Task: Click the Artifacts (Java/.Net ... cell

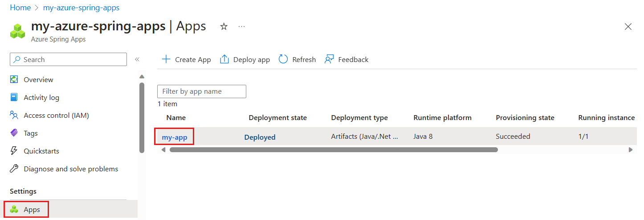Action: pos(365,137)
